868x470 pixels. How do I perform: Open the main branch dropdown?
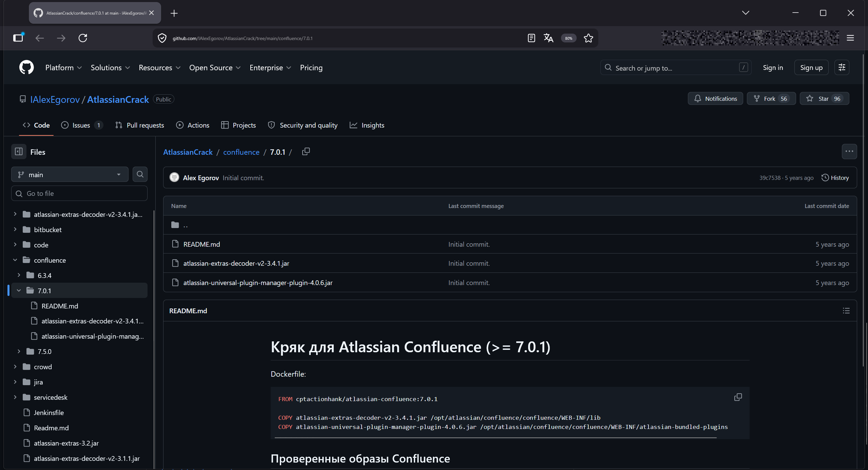(70, 174)
